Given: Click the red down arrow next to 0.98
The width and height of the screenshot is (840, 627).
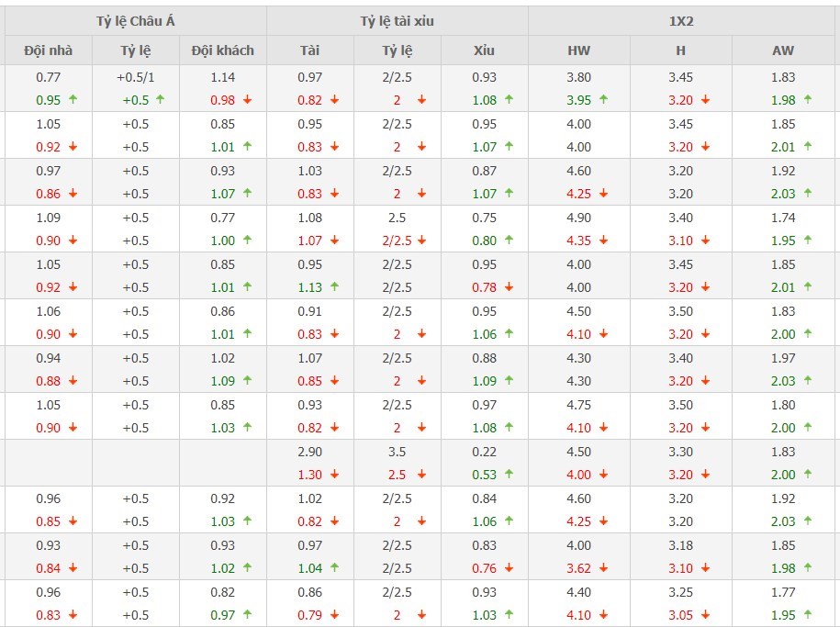Looking at the screenshot, I should 247,100.
